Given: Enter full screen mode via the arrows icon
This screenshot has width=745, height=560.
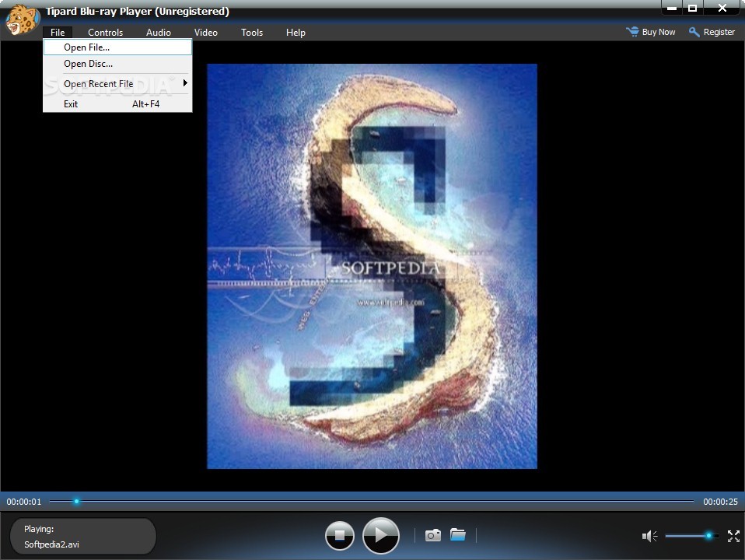Looking at the screenshot, I should [x=733, y=536].
